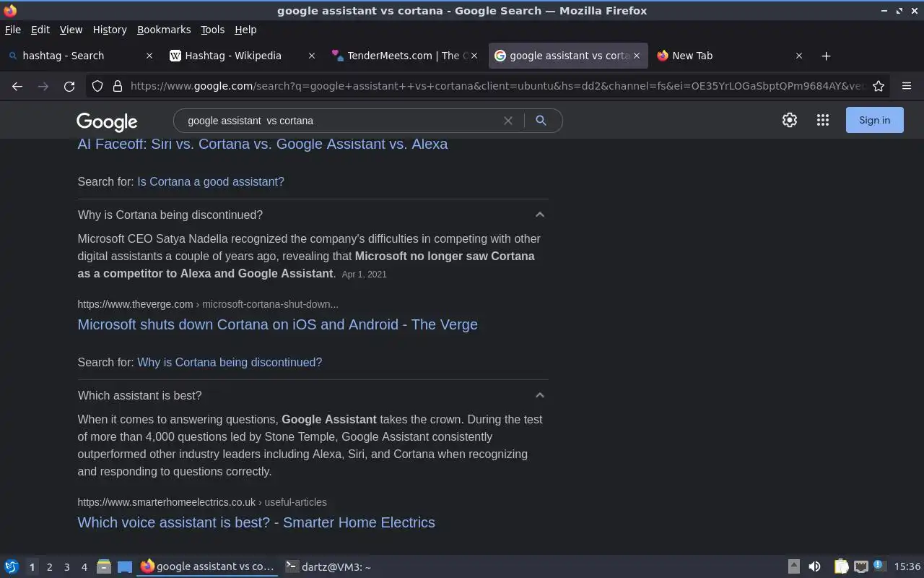Open the notifications tray icon
924x578 pixels.
(879, 566)
